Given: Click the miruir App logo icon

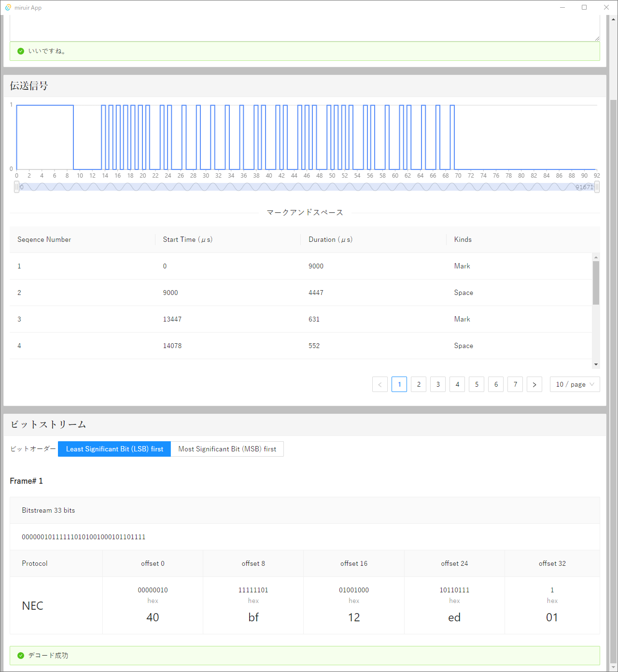Looking at the screenshot, I should pos(8,8).
